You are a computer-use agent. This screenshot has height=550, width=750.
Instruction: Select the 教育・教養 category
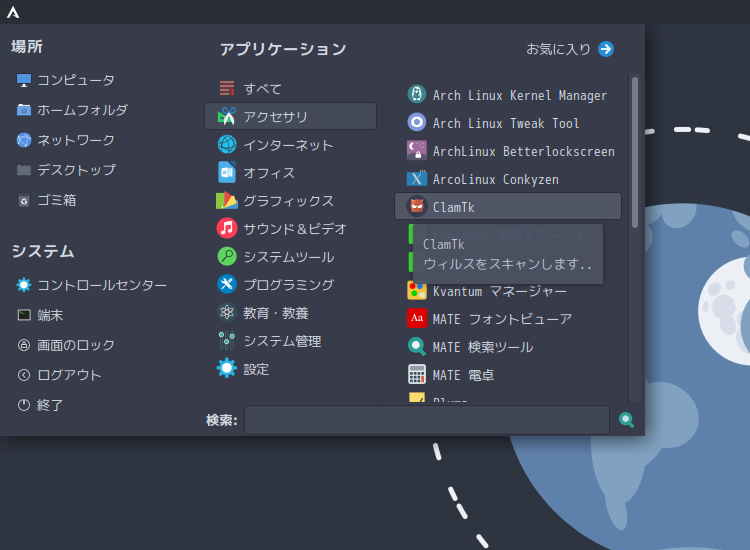pos(290,313)
